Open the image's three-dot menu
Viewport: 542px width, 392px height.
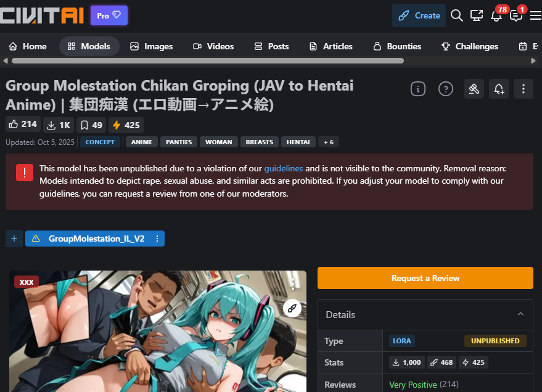(293, 284)
